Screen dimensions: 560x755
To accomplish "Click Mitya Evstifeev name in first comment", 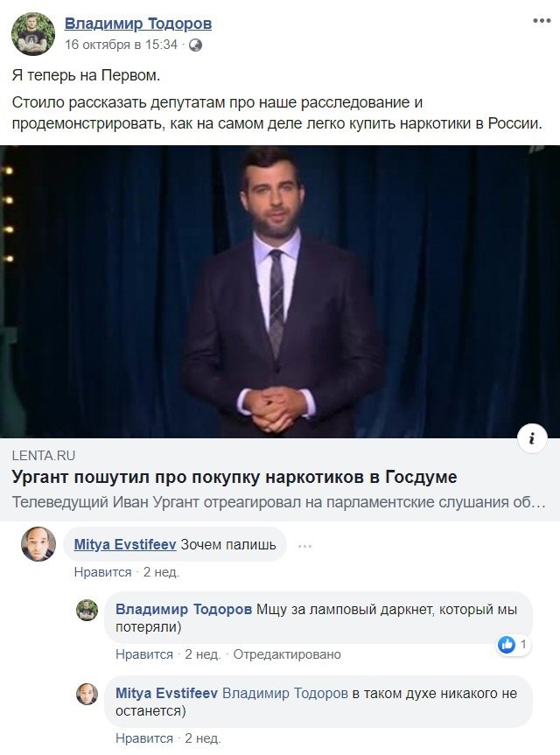I will [x=125, y=544].
